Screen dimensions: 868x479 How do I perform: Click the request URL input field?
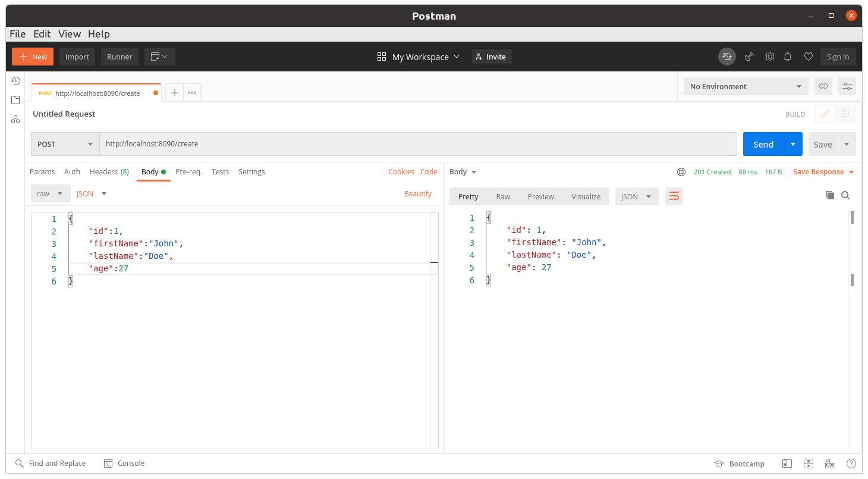click(x=416, y=144)
